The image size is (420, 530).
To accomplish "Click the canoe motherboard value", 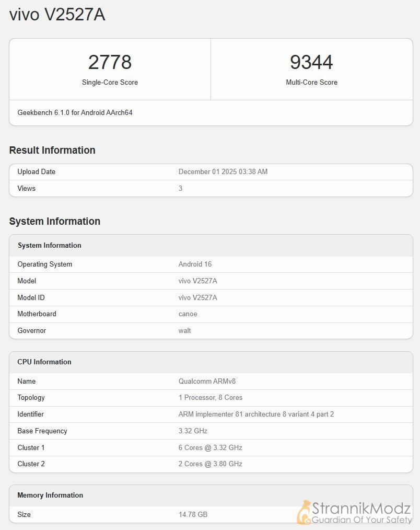I will point(188,314).
